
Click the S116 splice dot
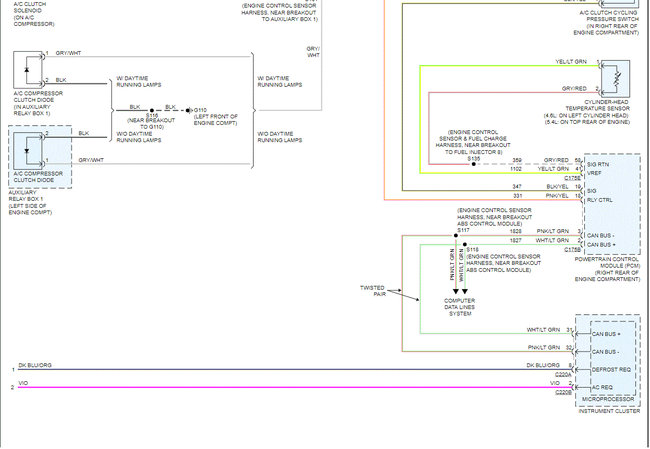click(x=152, y=111)
